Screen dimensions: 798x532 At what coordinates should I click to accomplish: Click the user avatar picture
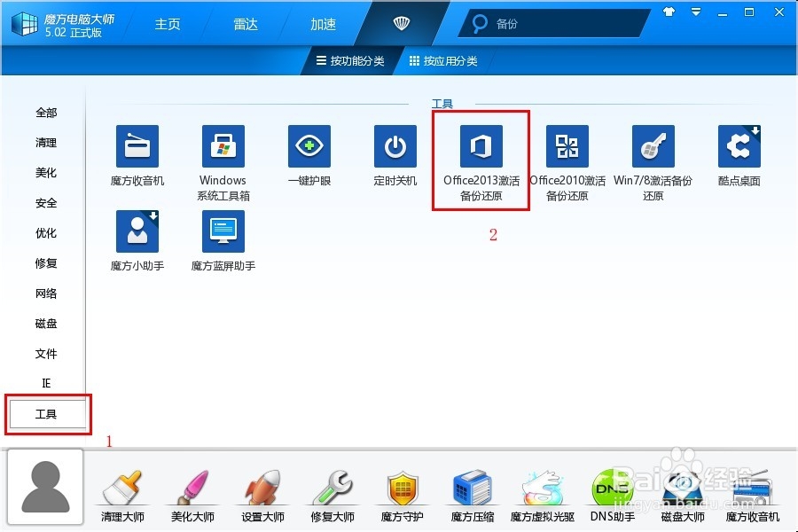click(x=45, y=487)
